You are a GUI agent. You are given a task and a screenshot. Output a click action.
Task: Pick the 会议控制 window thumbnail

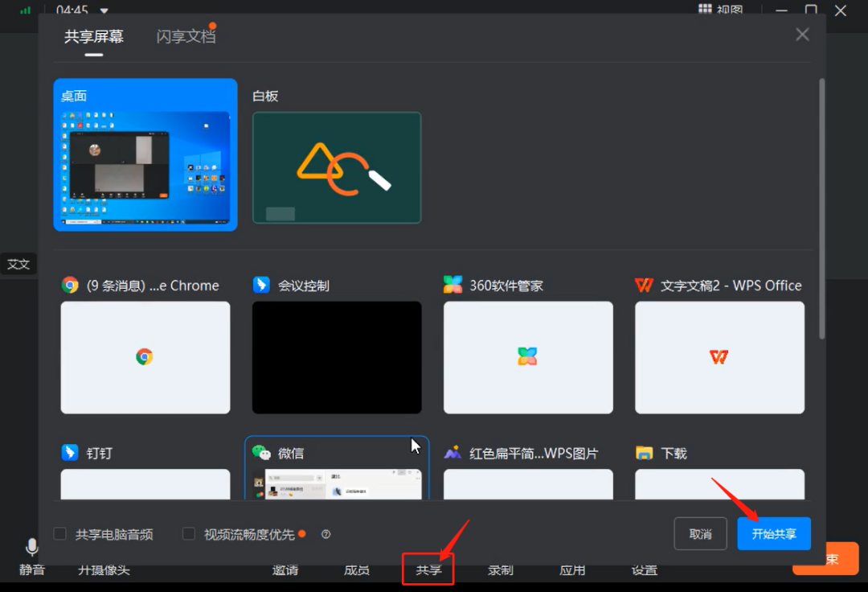click(x=337, y=357)
